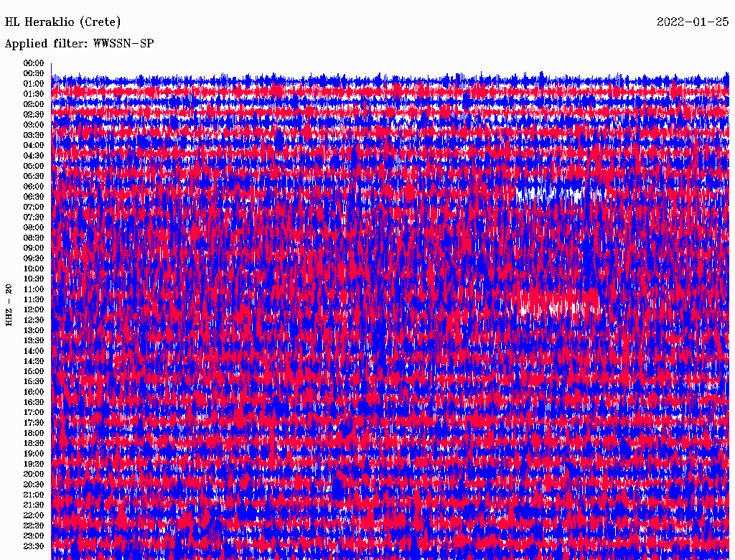This screenshot has height=560, width=735.
Task: Select the 09:30 time label
Action: tap(34, 258)
